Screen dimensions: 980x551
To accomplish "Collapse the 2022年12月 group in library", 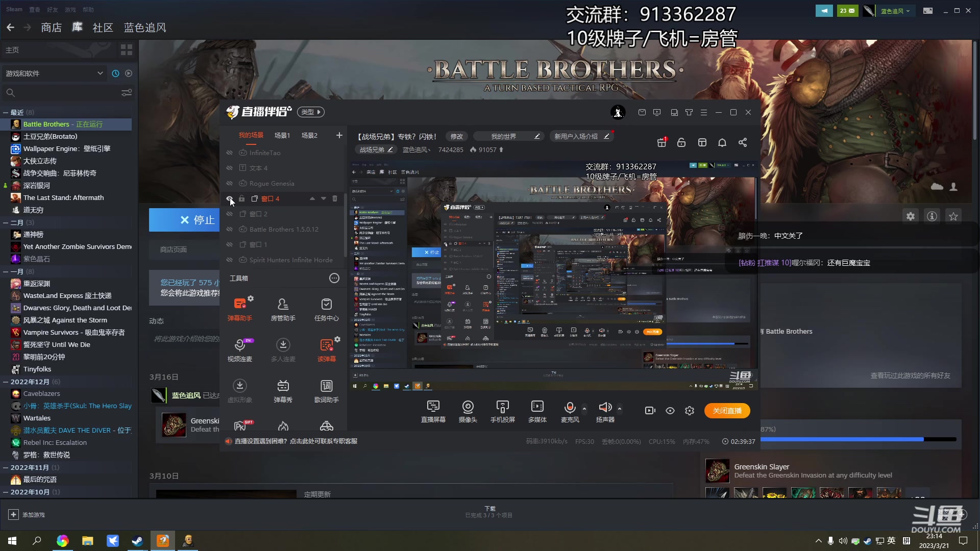I will pos(6,382).
